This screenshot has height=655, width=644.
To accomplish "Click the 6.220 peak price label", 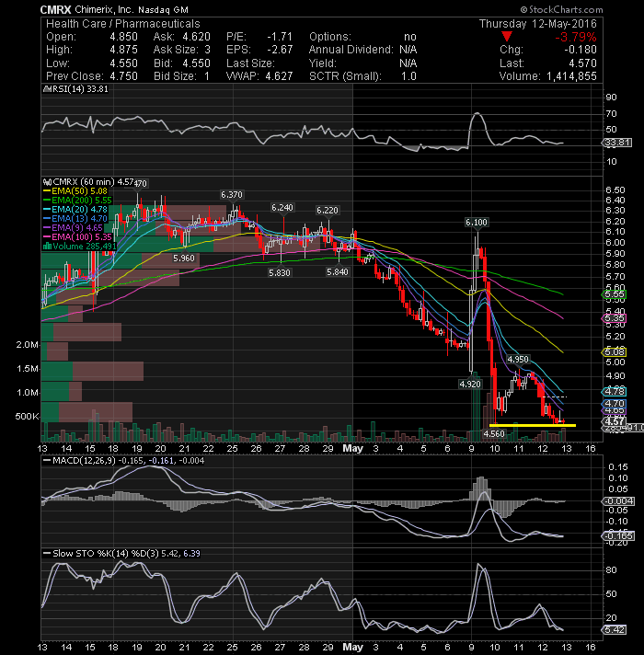I will click(327, 210).
